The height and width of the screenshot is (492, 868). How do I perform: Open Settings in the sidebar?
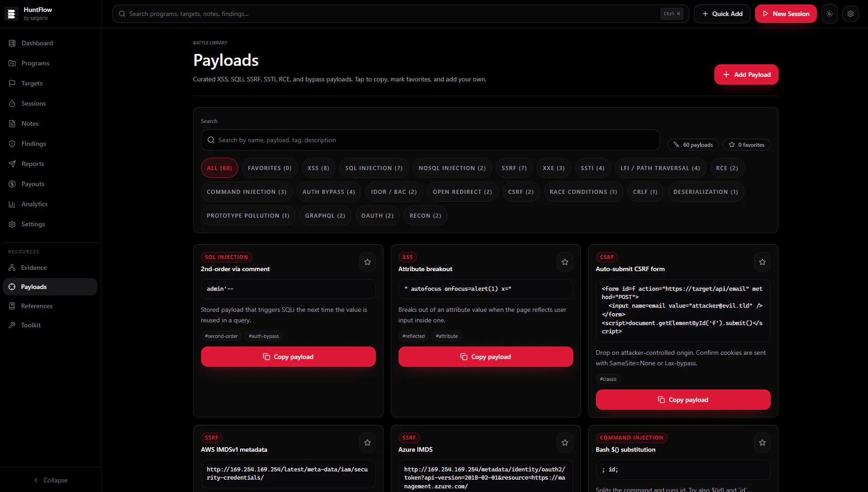[x=50, y=224]
